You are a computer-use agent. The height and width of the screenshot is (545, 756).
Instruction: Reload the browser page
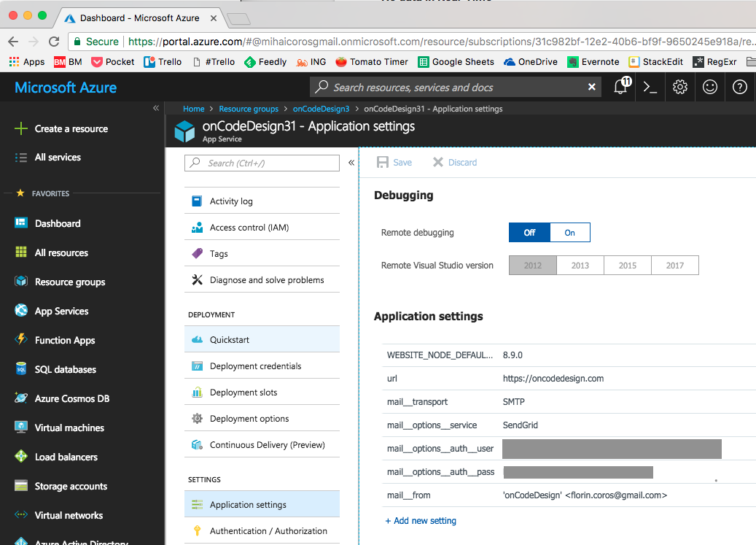coord(54,42)
